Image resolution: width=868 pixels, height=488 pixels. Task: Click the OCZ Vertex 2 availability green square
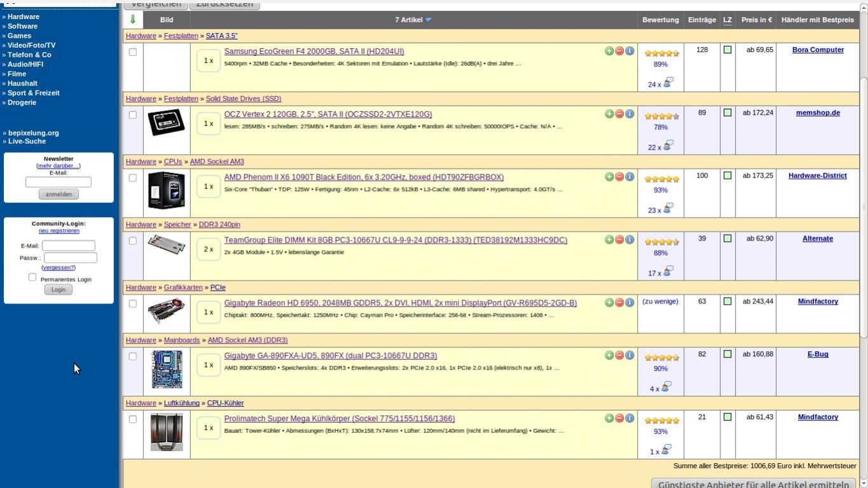click(x=727, y=113)
